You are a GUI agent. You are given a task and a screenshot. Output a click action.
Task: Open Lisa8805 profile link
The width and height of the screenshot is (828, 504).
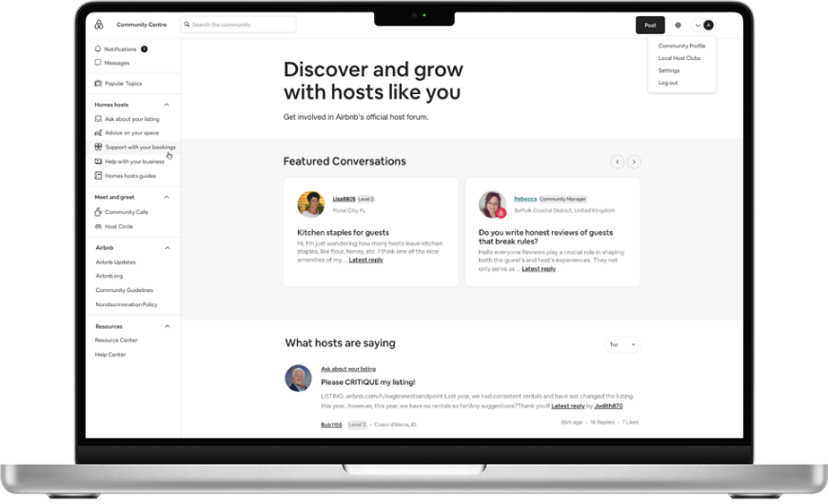click(344, 199)
